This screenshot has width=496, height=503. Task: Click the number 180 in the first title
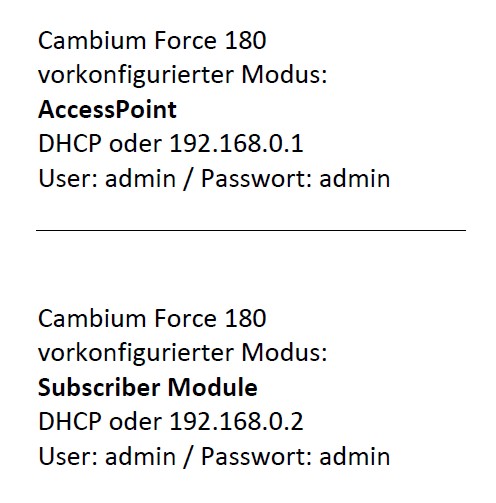pos(246,40)
